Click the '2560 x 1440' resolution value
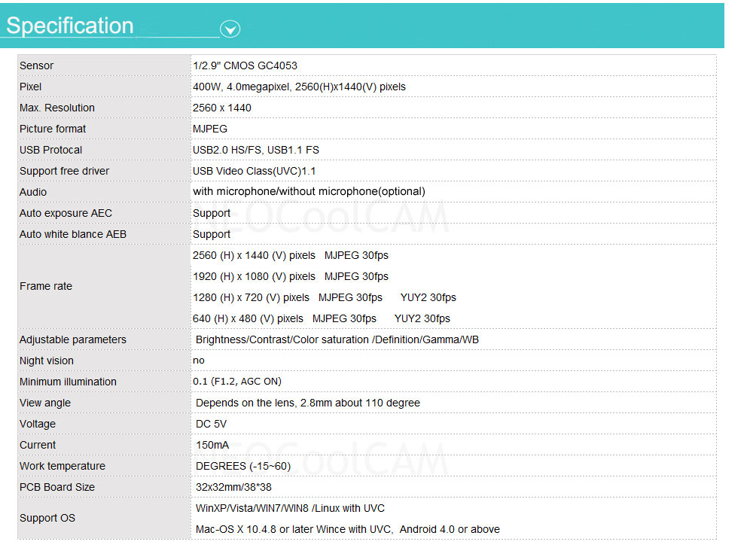Viewport: 753px width, 560px height. (x=222, y=108)
